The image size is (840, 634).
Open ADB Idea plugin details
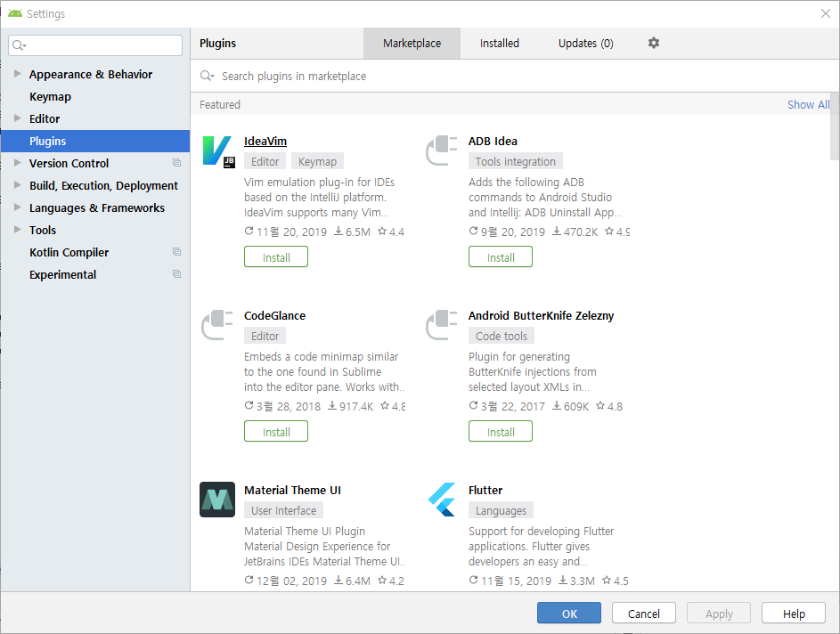pos(493,142)
